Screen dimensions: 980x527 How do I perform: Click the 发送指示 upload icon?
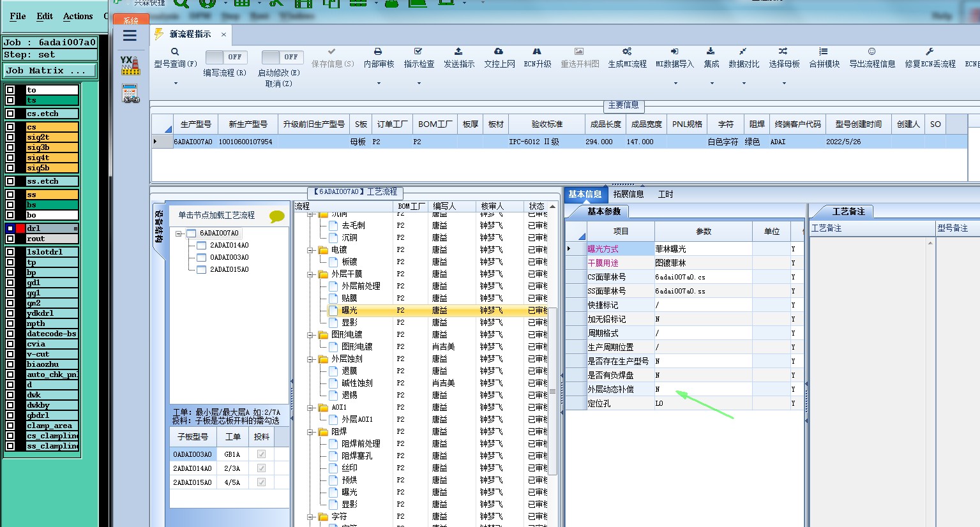(x=458, y=51)
